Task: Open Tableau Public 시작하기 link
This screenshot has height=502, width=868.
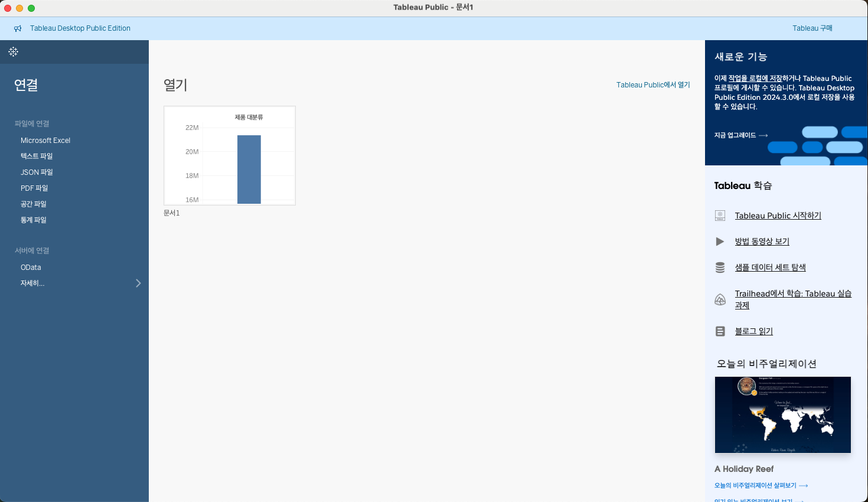Action: [778, 216]
